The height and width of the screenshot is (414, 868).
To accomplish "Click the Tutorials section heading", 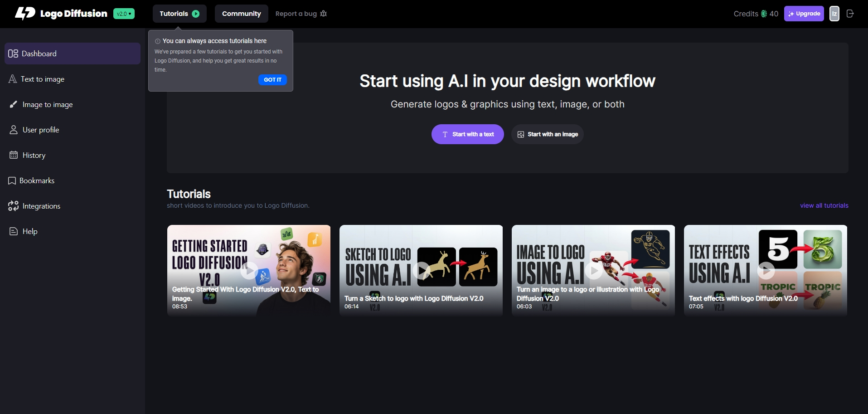I will (x=189, y=194).
